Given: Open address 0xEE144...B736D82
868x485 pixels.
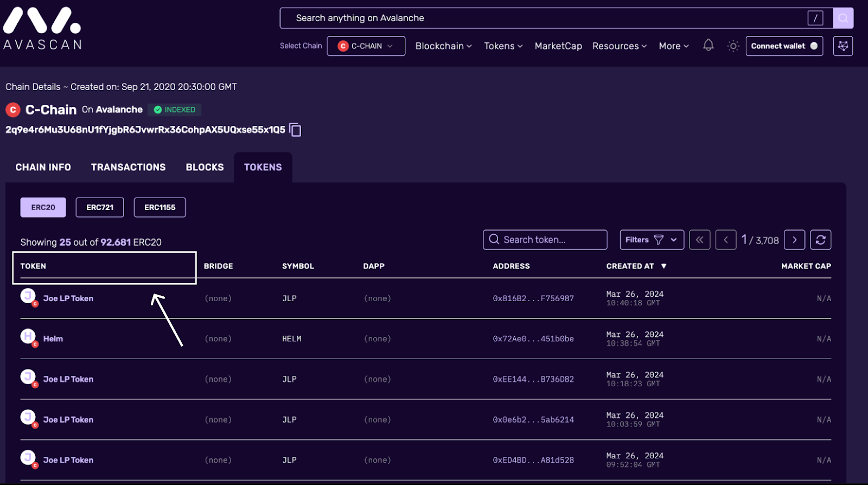Looking at the screenshot, I should (x=533, y=379).
